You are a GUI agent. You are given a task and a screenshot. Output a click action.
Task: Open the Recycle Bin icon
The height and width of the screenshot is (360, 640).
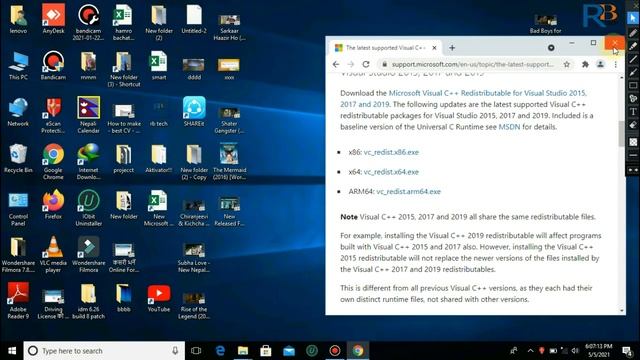coord(18,158)
